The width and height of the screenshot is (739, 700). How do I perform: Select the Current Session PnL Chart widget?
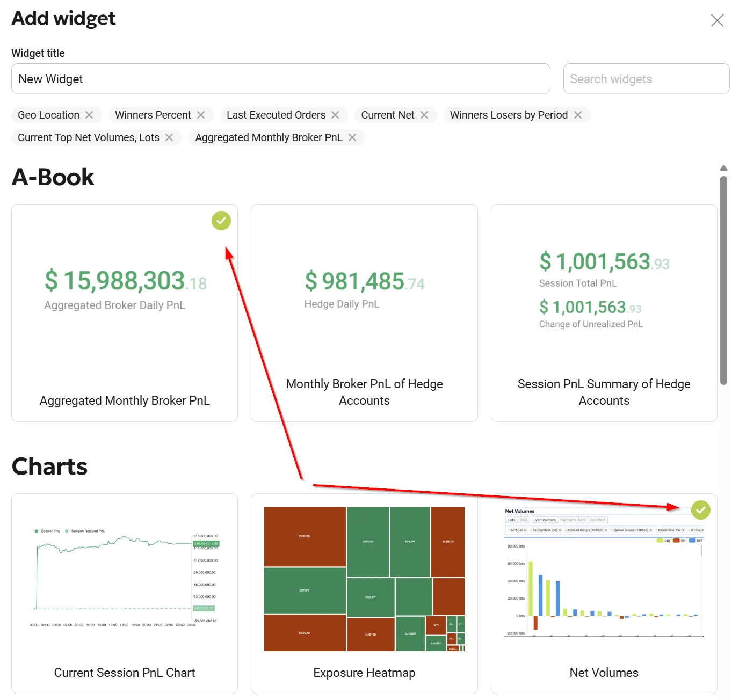click(x=125, y=594)
